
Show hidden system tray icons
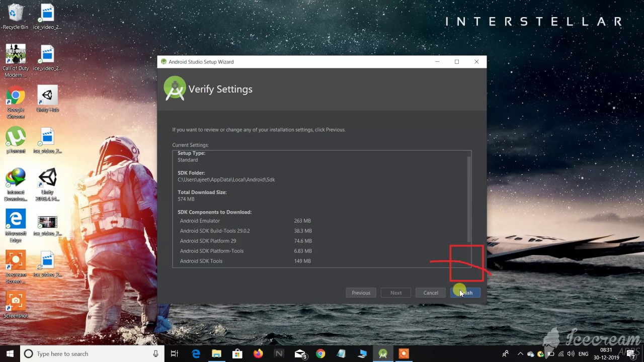click(520, 354)
